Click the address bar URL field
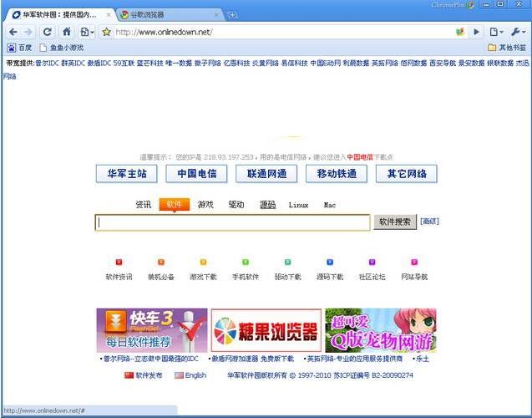532x418 pixels. coord(283,33)
